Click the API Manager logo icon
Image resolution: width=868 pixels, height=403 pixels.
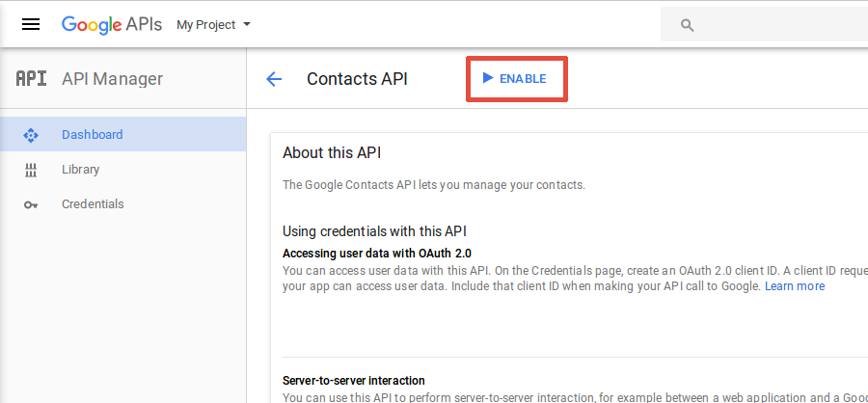coord(31,79)
